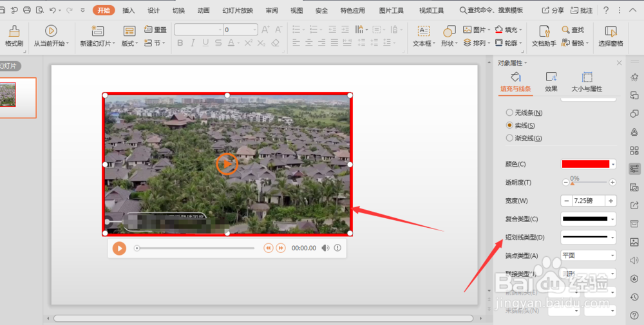Open the Animation (动画) tab

(x=204, y=10)
